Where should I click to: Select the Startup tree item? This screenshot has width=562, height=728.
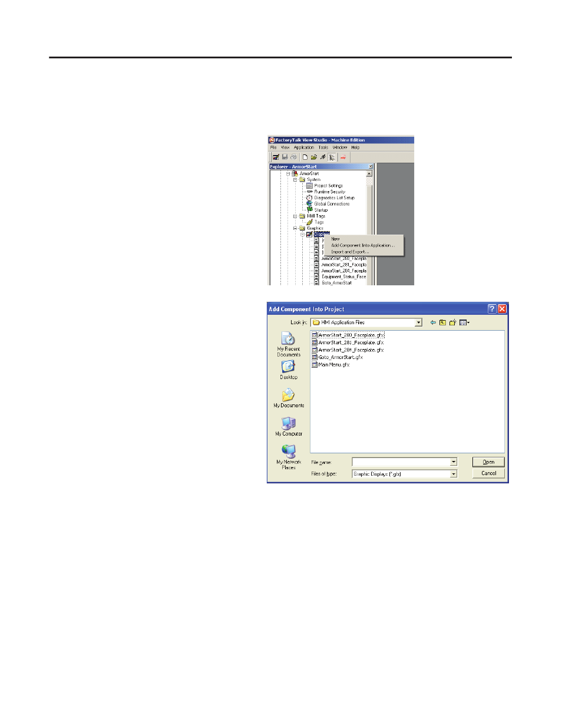point(320,210)
